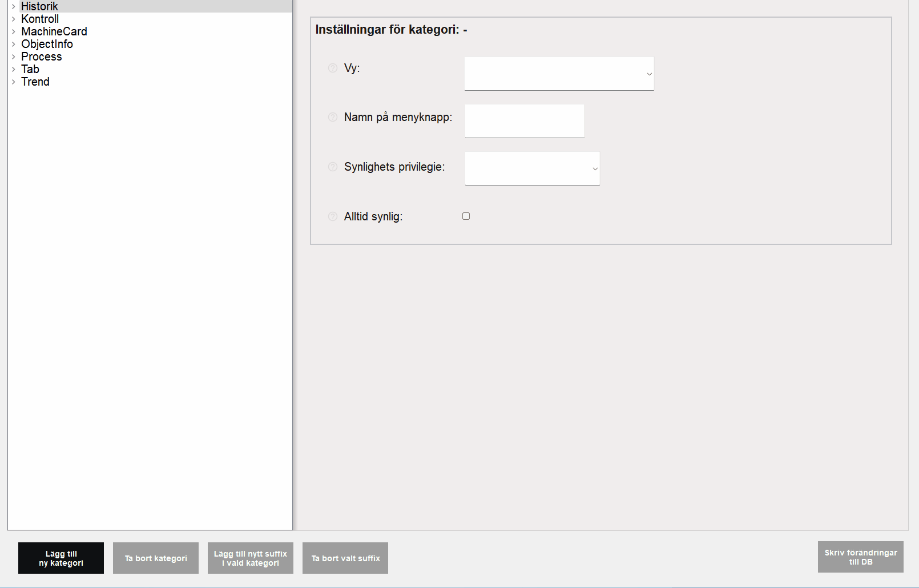Click the Lägg till ny kategori button
Viewport: 919px width, 588px height.
[61, 558]
